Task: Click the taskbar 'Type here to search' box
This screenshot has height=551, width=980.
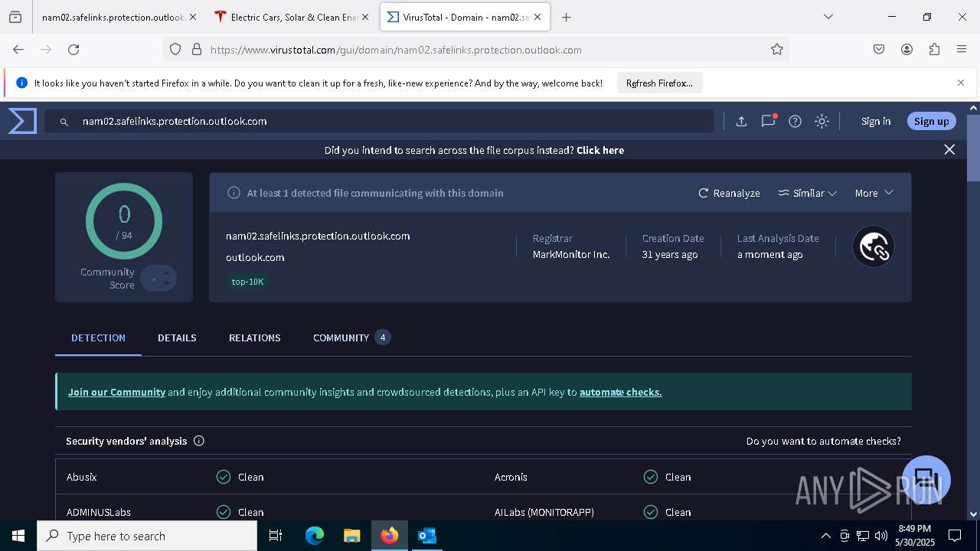Action: pyautogui.click(x=147, y=536)
